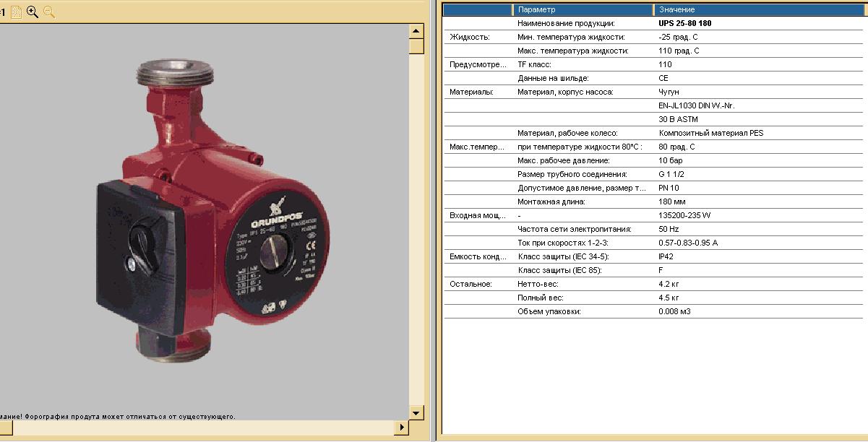Click the IP42 value
Image resolution: width=868 pixels, height=442 pixels.
[x=666, y=256]
